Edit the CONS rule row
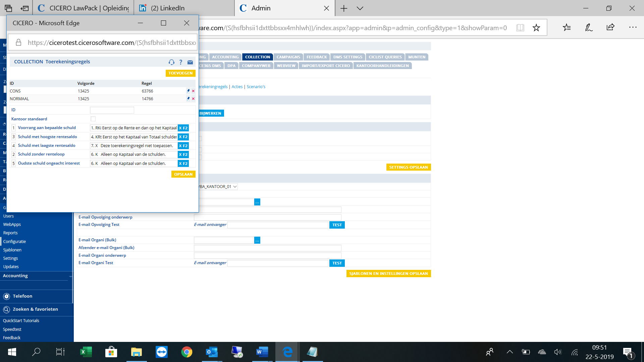 tap(188, 91)
